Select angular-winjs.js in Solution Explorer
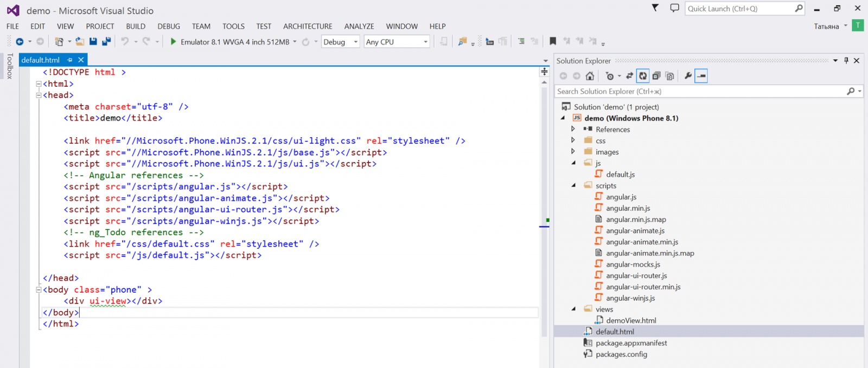This screenshot has height=368, width=868. [630, 298]
